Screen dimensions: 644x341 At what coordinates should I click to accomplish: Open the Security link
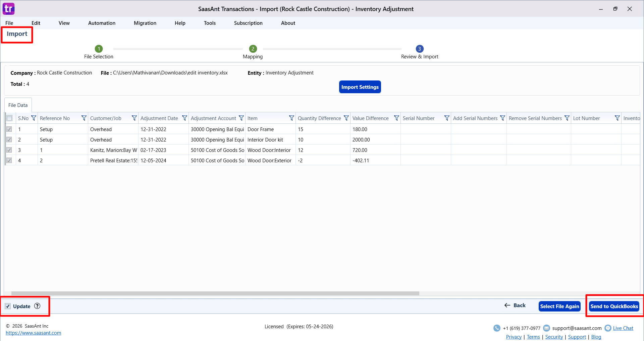click(554, 337)
